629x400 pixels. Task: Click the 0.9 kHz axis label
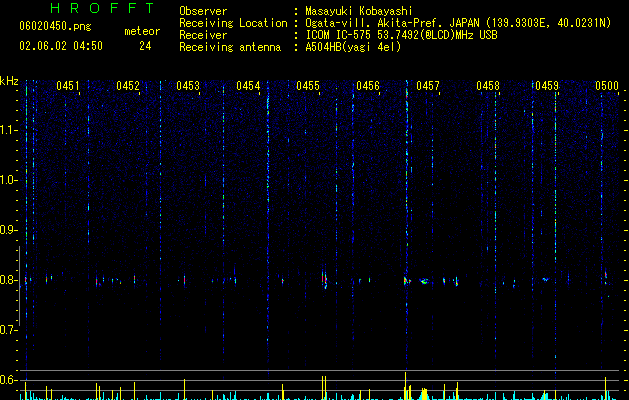tap(8, 230)
